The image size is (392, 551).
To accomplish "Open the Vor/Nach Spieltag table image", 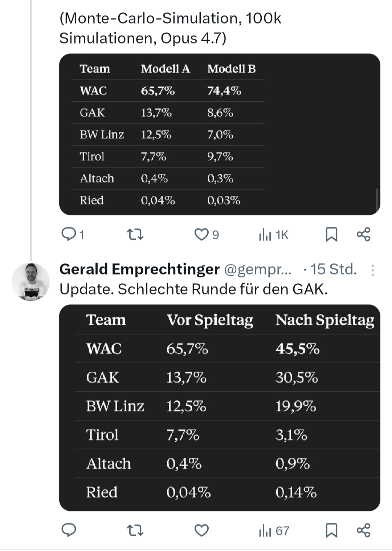I will [220, 408].
